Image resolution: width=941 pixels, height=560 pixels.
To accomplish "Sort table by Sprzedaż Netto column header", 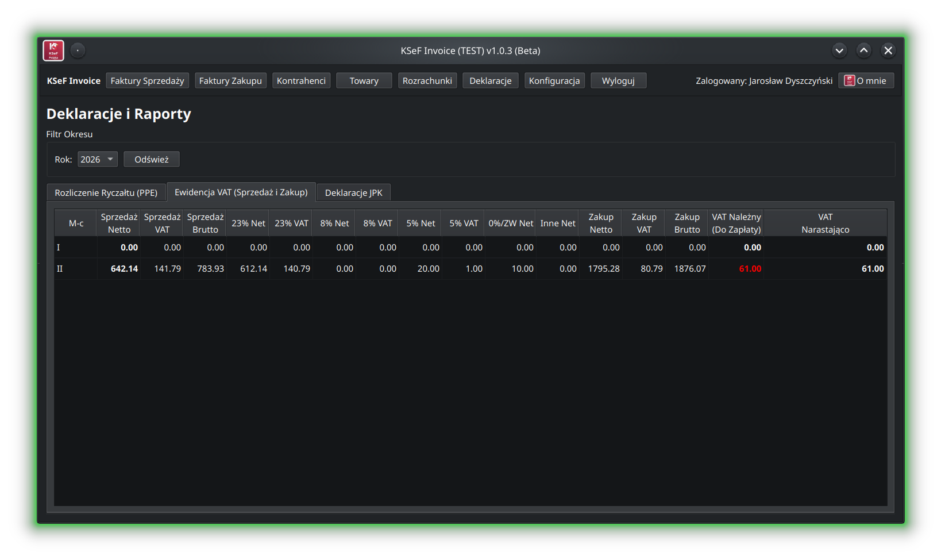I will pyautogui.click(x=119, y=223).
